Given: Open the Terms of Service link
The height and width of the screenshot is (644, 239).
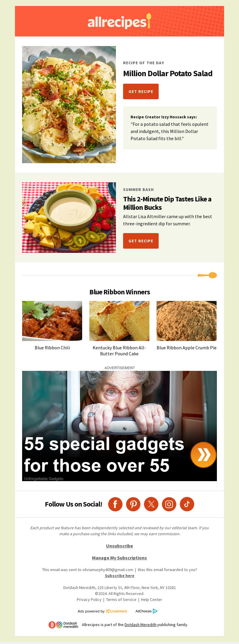Looking at the screenshot, I should click(121, 599).
